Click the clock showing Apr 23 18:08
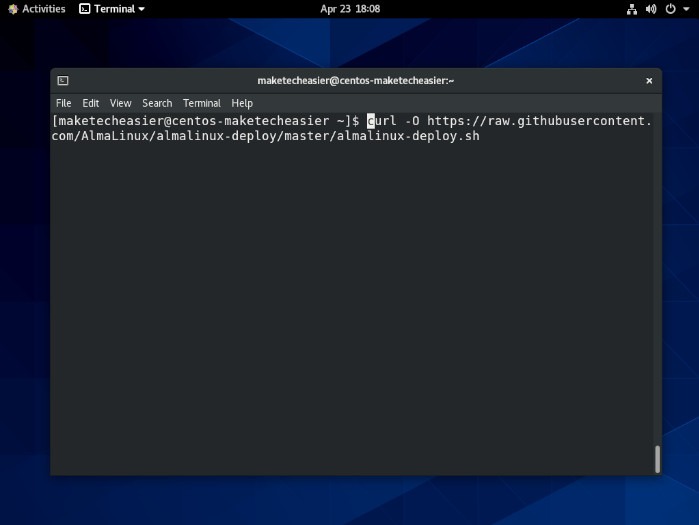Image resolution: width=699 pixels, height=525 pixels. coord(350,9)
